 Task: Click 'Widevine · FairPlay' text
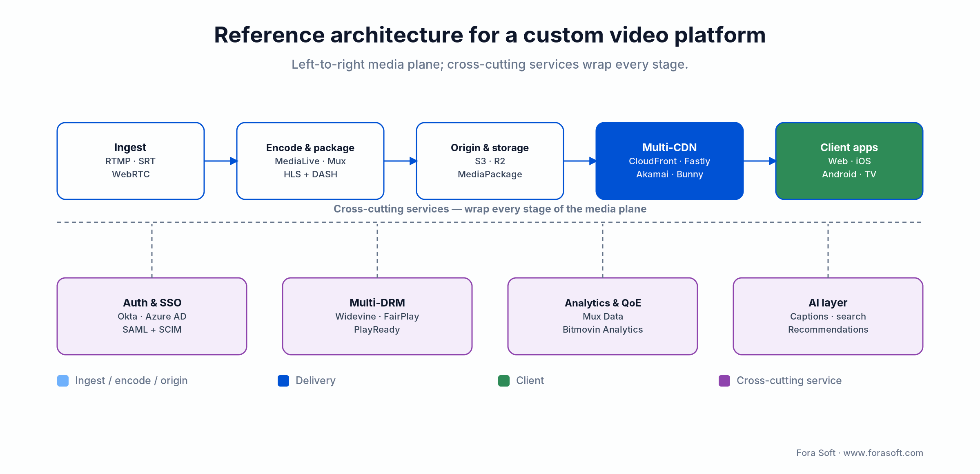coord(377,316)
